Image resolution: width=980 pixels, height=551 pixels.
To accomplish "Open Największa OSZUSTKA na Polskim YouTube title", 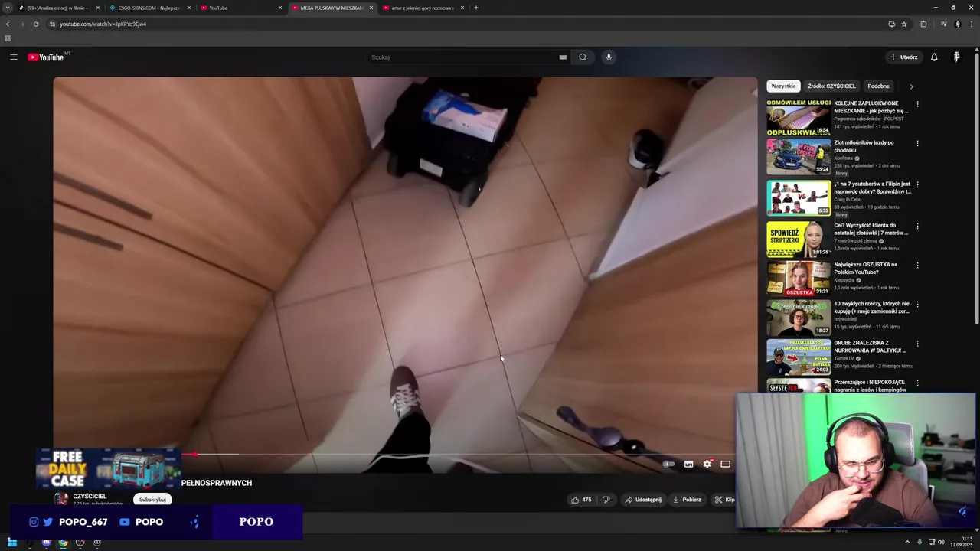I will point(866,268).
